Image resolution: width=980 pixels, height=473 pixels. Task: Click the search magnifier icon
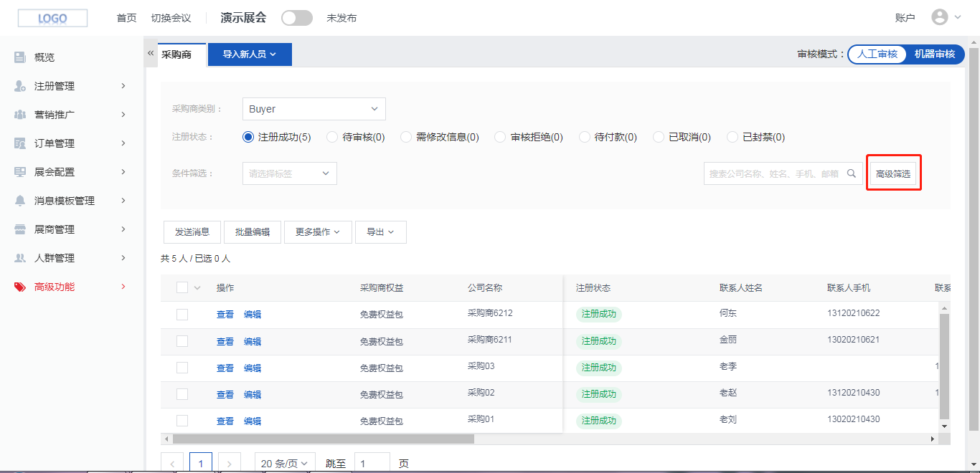[852, 173]
